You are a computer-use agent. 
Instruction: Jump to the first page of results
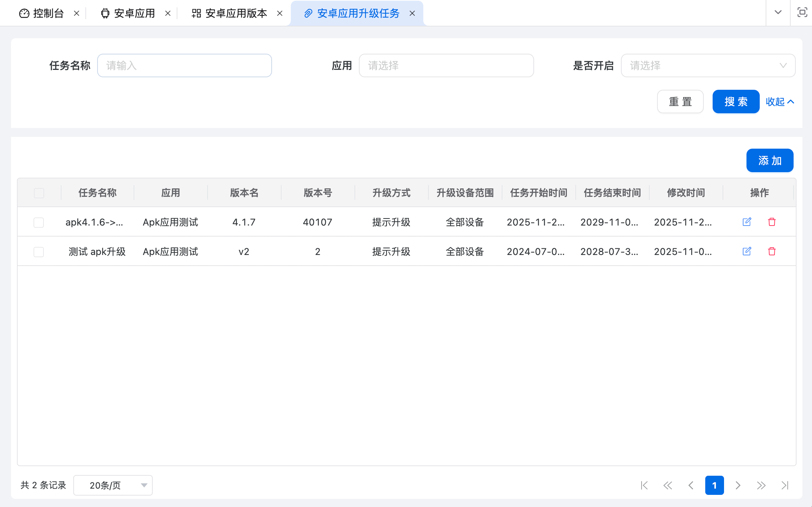[x=644, y=485]
